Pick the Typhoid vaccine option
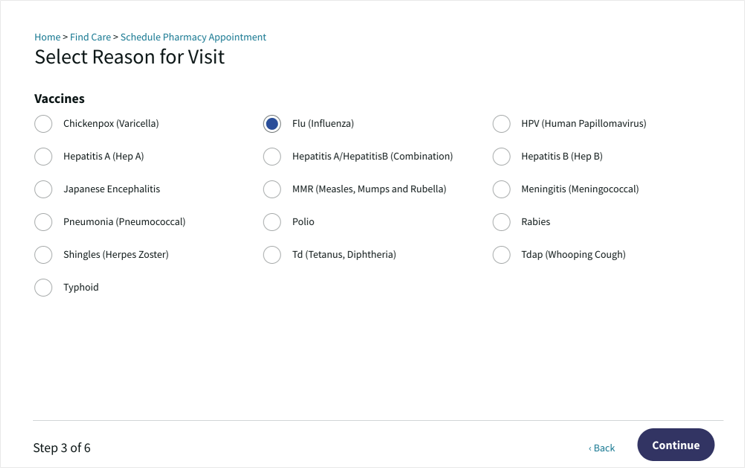This screenshot has width=745, height=468. (43, 288)
